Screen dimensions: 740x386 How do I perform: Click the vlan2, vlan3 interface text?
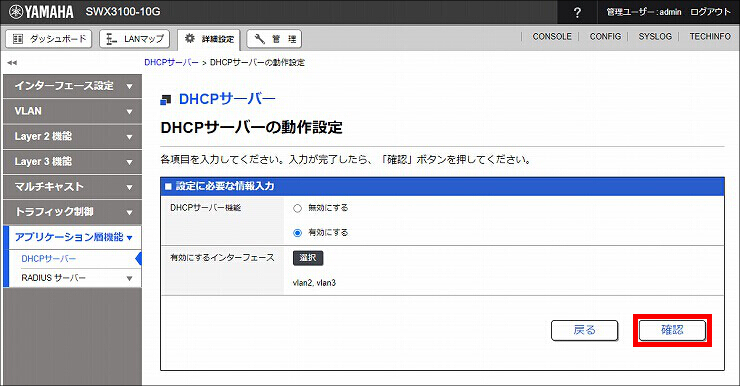(314, 283)
